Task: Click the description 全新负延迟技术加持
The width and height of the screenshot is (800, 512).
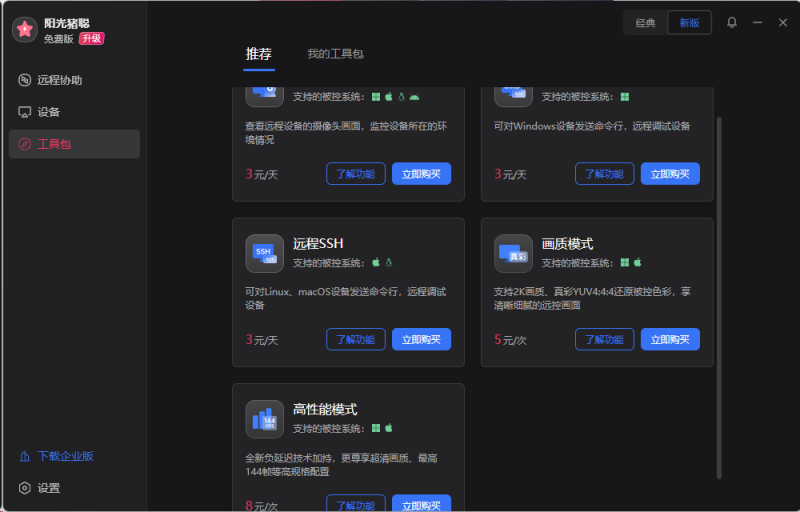Action: point(341,465)
